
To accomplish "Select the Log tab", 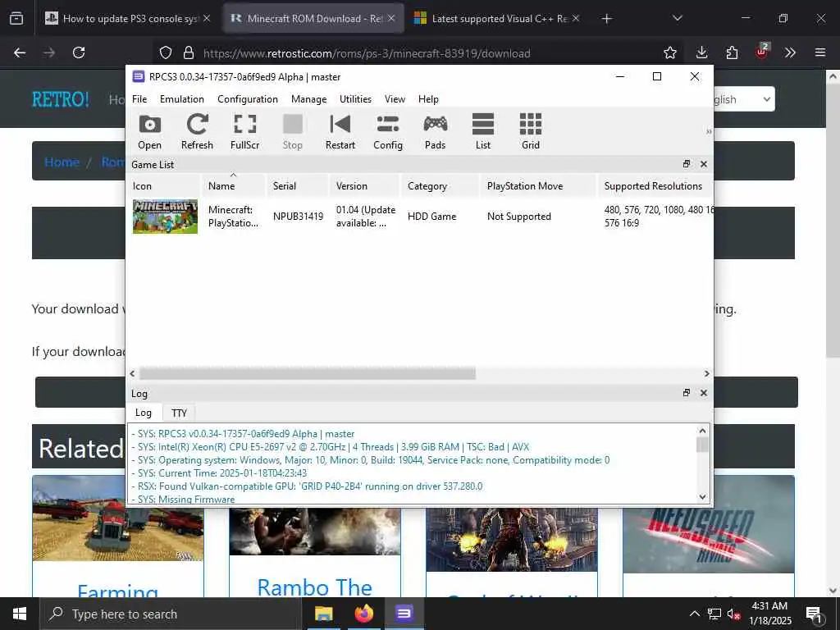I will point(143,413).
